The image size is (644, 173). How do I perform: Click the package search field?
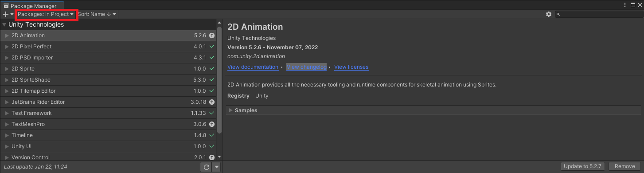pos(598,14)
